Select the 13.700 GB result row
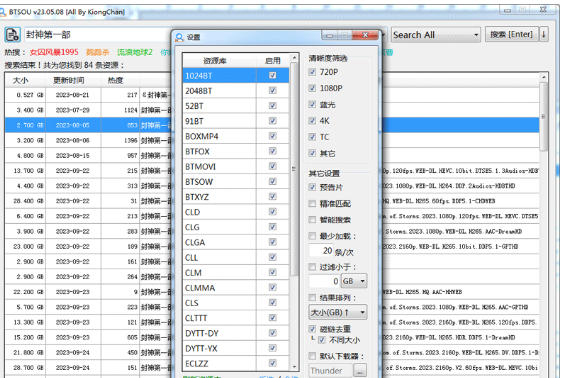This screenshot has height=378, width=563. click(88, 171)
